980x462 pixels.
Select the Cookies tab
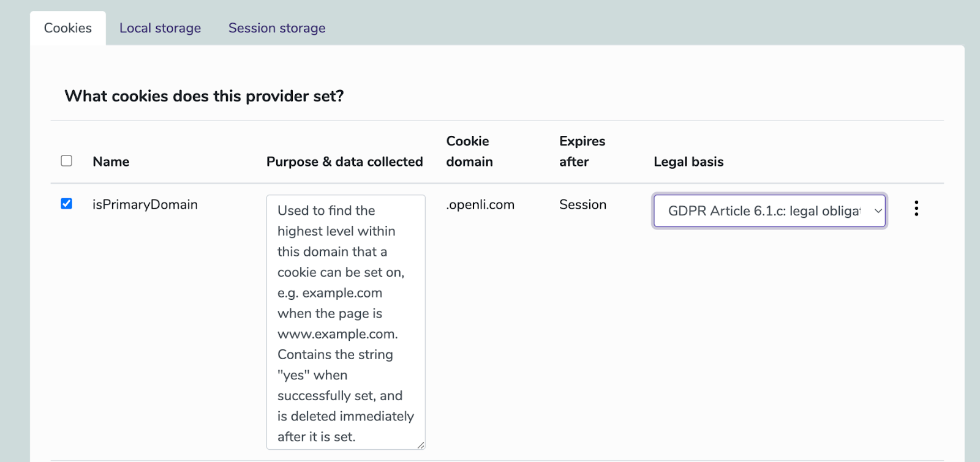[x=68, y=28]
